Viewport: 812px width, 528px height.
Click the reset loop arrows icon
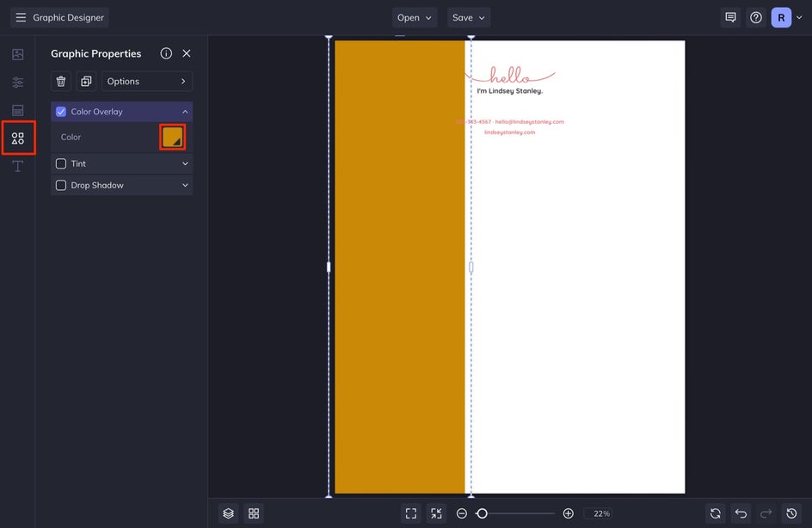715,513
